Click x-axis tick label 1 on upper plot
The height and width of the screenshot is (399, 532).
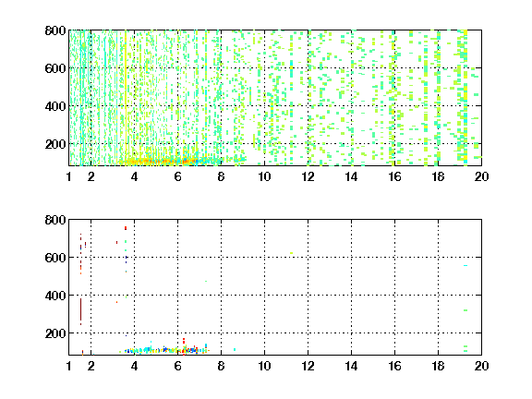tap(69, 176)
